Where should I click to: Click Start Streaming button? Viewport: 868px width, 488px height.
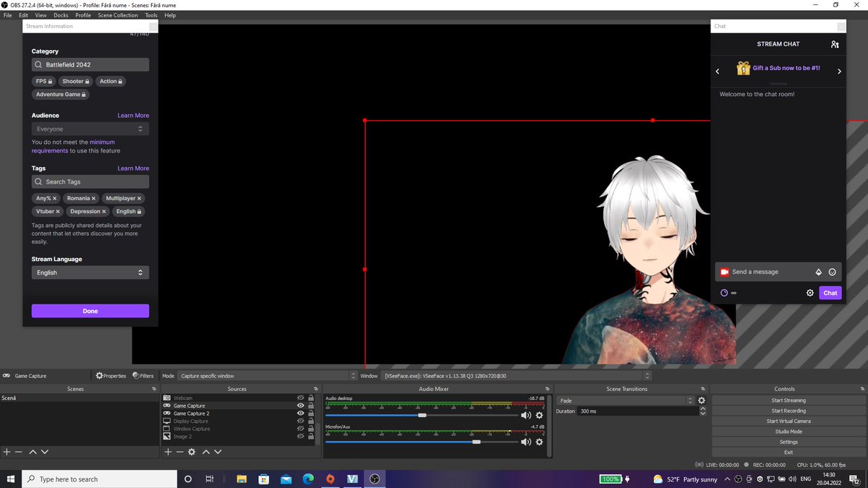(x=788, y=401)
